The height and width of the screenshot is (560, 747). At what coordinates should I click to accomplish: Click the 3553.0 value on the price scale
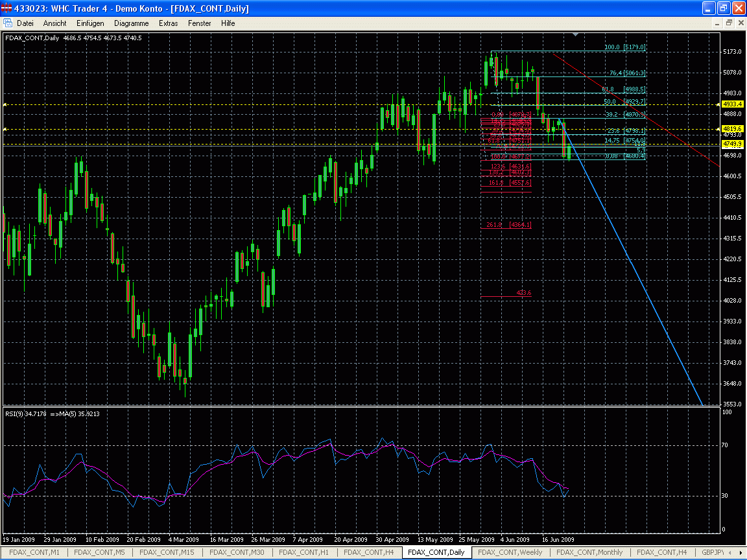(732, 404)
